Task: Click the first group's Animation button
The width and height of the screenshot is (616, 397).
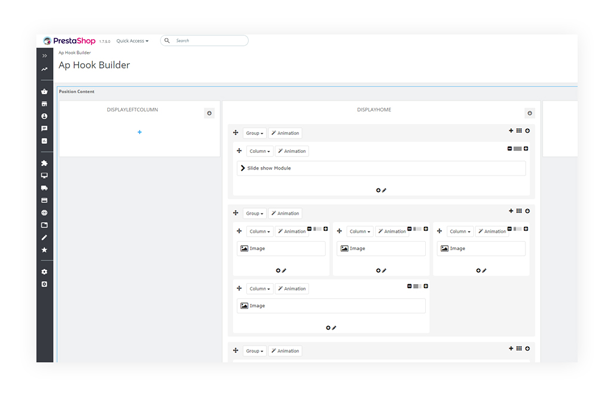Action: tap(285, 133)
